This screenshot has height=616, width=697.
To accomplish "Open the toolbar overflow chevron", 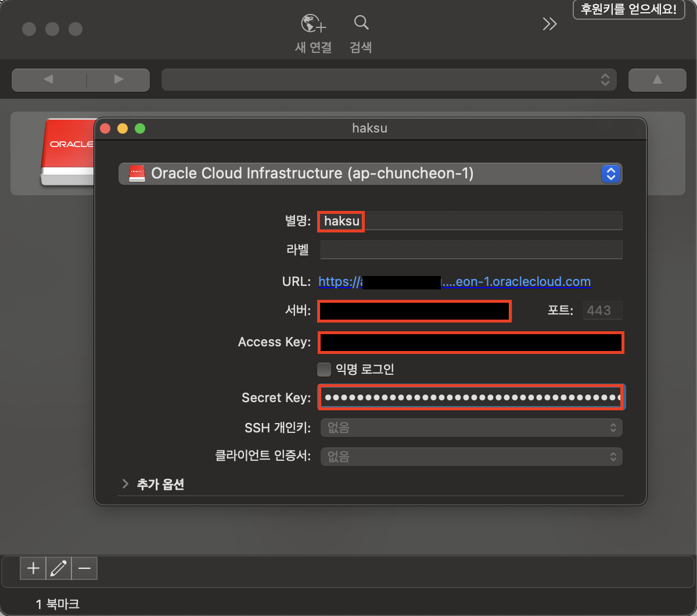I will click(549, 24).
